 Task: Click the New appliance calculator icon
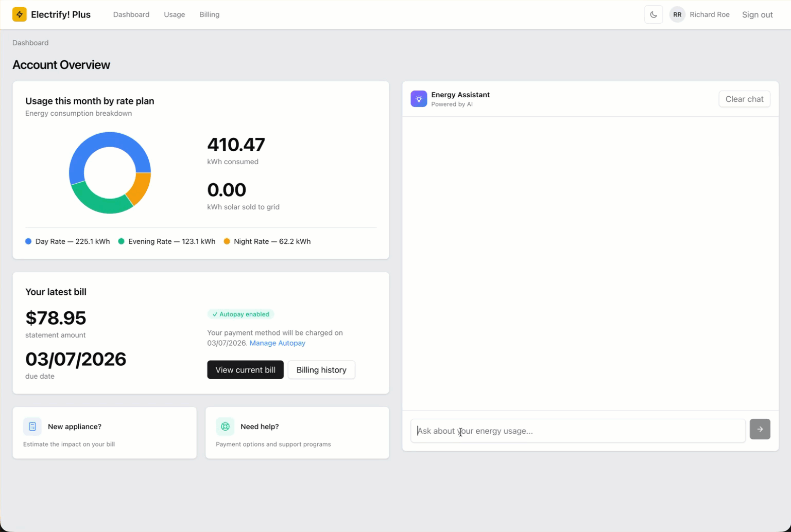pos(32,427)
